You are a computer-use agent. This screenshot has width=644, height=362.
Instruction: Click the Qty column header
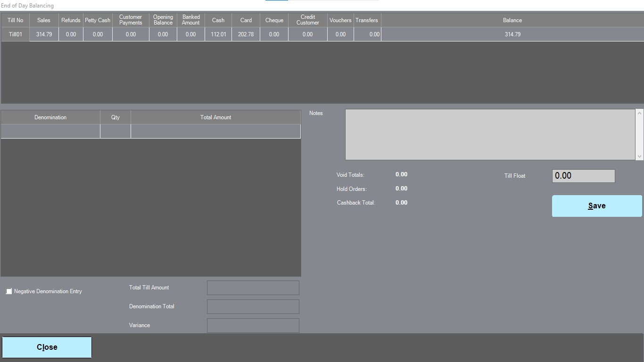pos(116,117)
